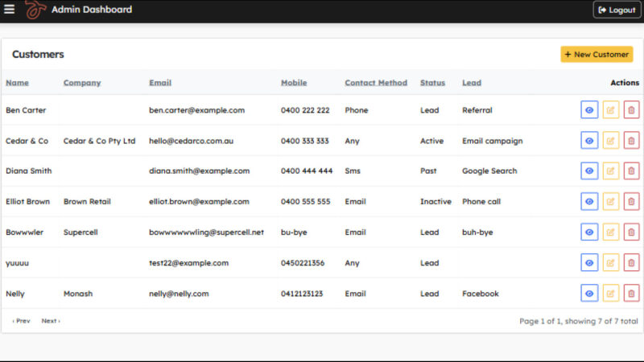Screen dimensions: 644x362
Task: Sort by Contact Method column header
Action: tap(376, 83)
